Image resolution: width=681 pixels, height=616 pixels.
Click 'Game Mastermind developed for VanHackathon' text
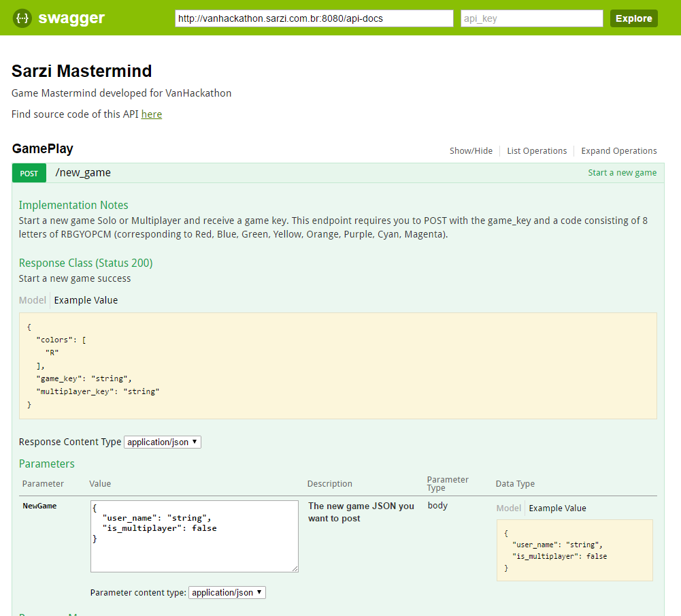click(121, 93)
